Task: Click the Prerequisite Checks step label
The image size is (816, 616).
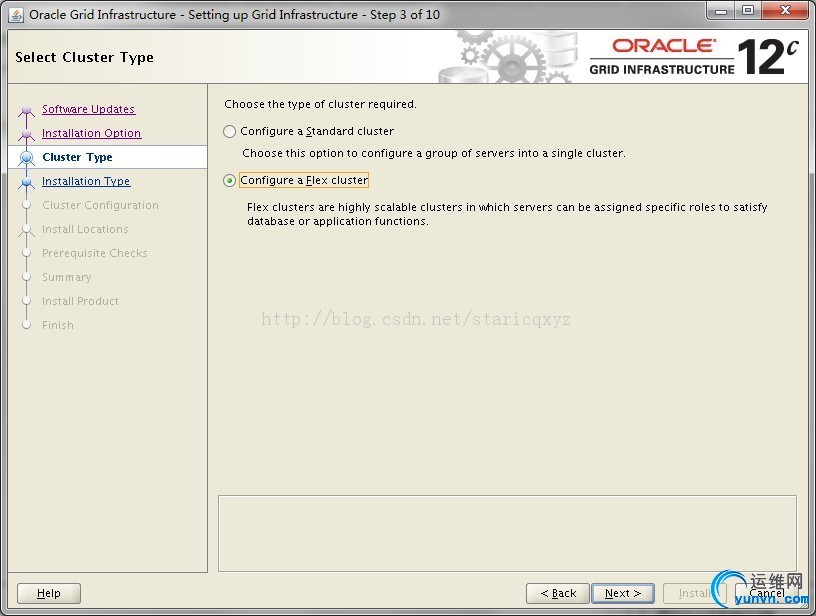Action: (x=95, y=253)
